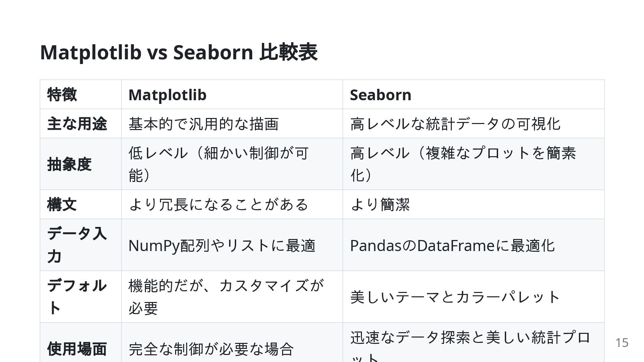Click the cell 'より簡潔'
The width and height of the screenshot is (644, 362).
pos(380,204)
